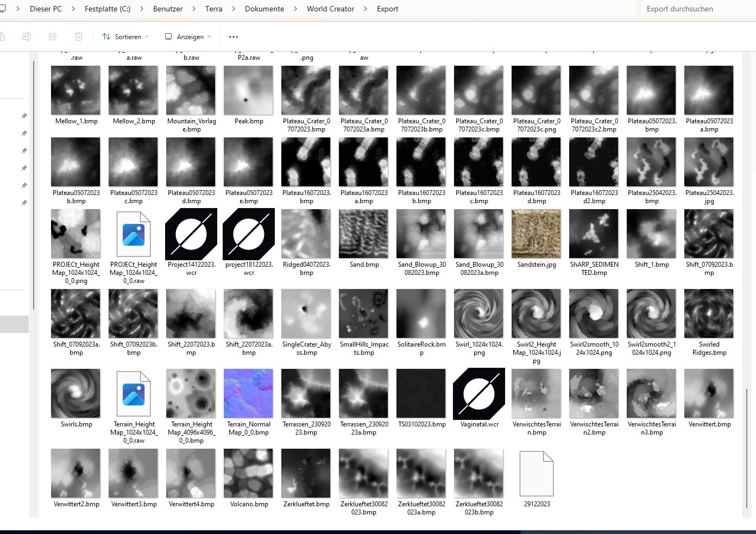Click the file name 'Shift_1.bmp'
This screenshot has height=534, width=756.
(652, 265)
